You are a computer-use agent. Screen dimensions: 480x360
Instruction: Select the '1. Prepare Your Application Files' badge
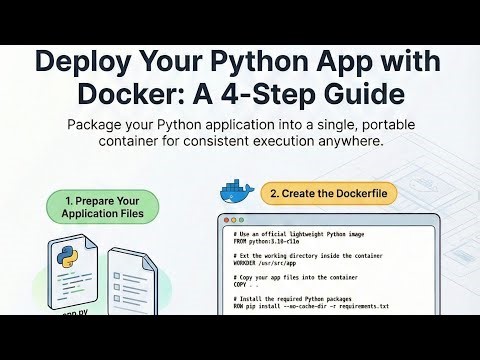click(103, 207)
